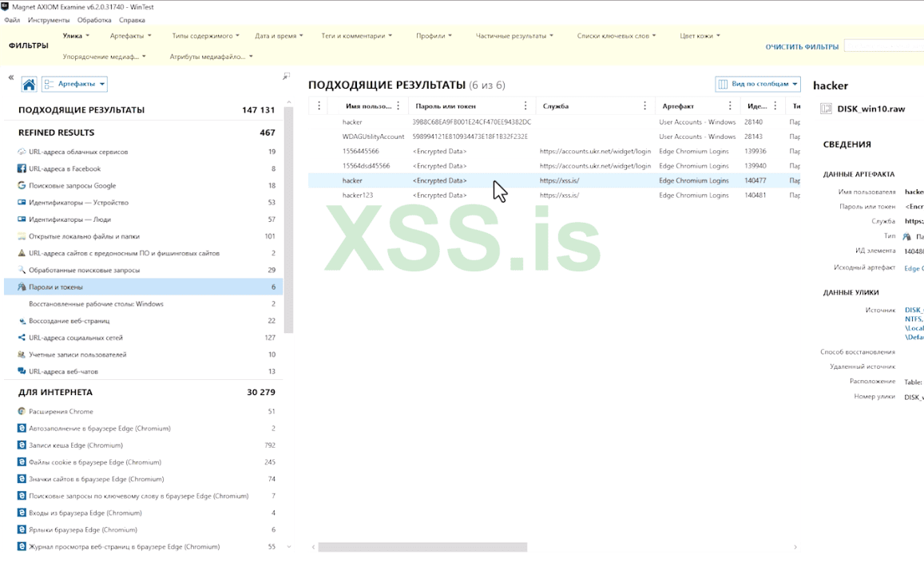924x578 pixels.
Task: Open the Улика filter dropdown
Action: [x=76, y=36]
